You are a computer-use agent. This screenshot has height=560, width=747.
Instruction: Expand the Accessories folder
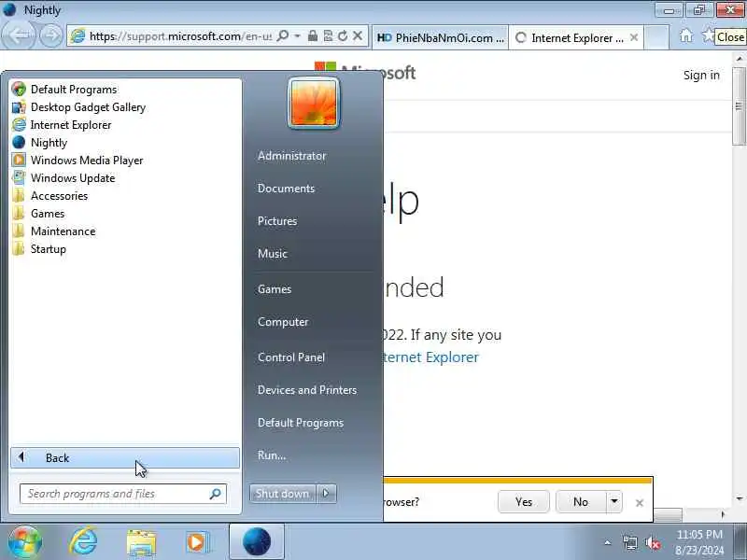(x=50, y=196)
